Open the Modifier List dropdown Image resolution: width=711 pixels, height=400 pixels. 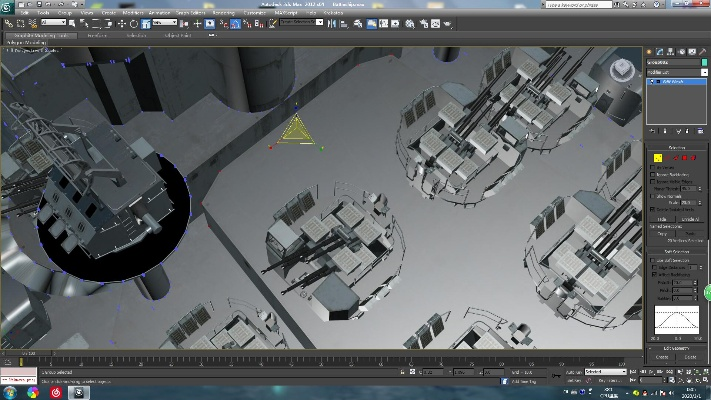675,72
